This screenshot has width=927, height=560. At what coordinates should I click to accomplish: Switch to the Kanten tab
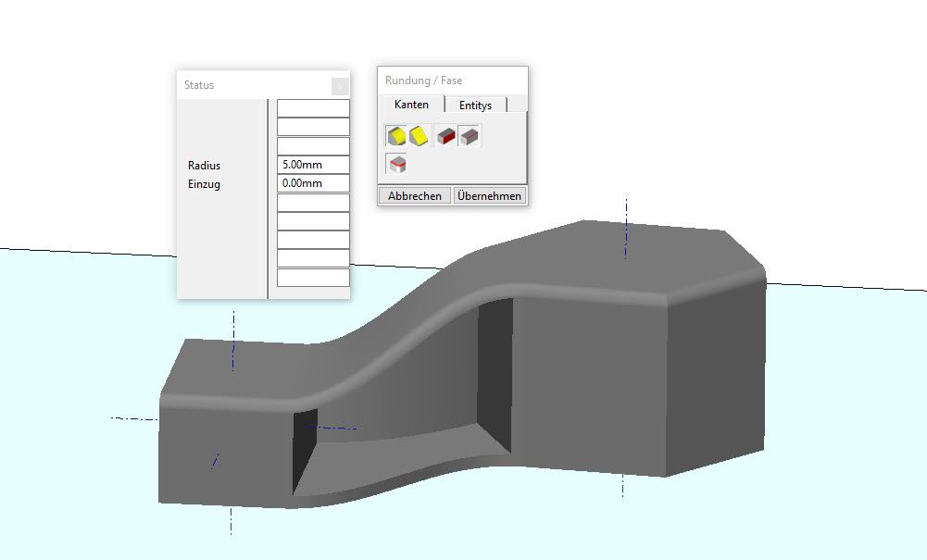tap(411, 105)
